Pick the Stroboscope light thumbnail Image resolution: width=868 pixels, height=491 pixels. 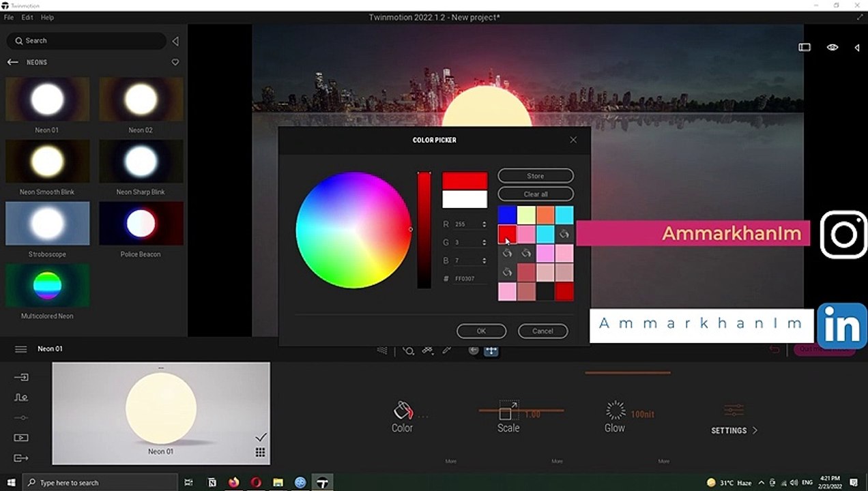coord(47,223)
